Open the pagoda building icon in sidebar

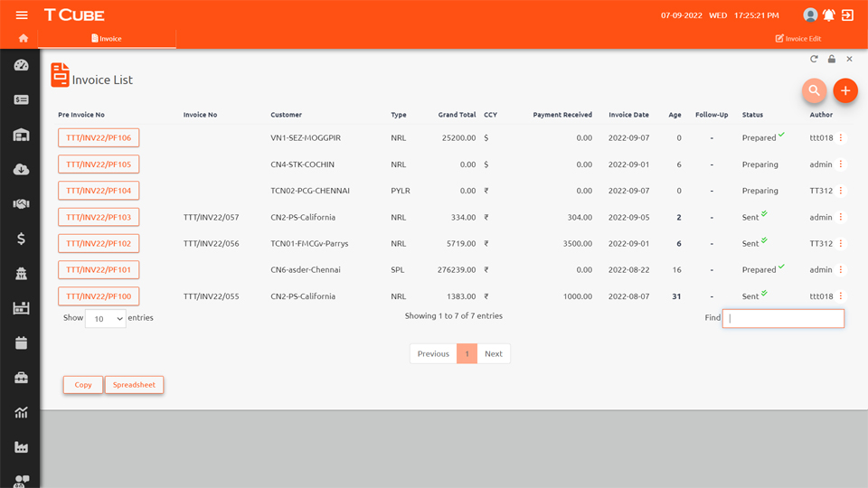click(21, 273)
